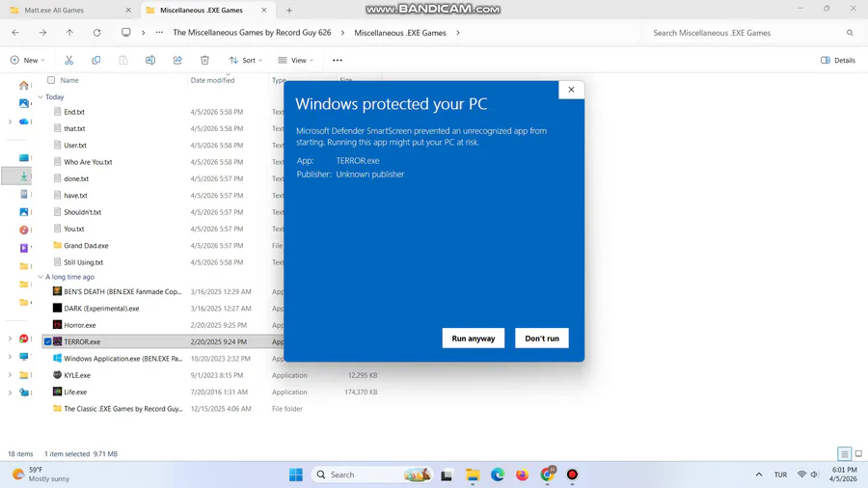Open the Sort dropdown menu
The width and height of the screenshot is (868, 488).
(246, 61)
